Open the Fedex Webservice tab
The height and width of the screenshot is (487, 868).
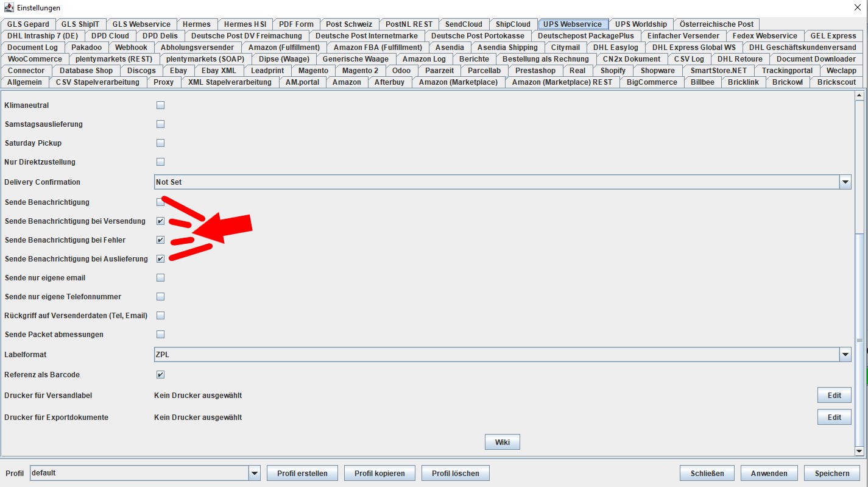coord(764,36)
